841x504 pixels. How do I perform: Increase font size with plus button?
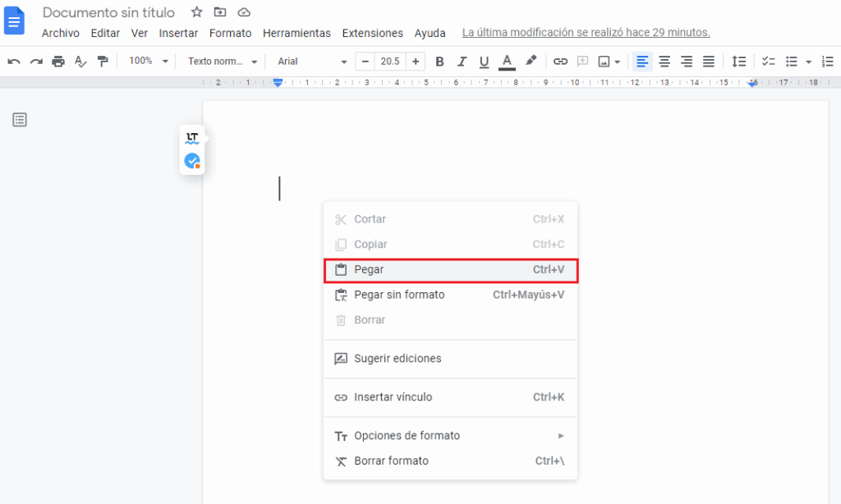coord(416,62)
